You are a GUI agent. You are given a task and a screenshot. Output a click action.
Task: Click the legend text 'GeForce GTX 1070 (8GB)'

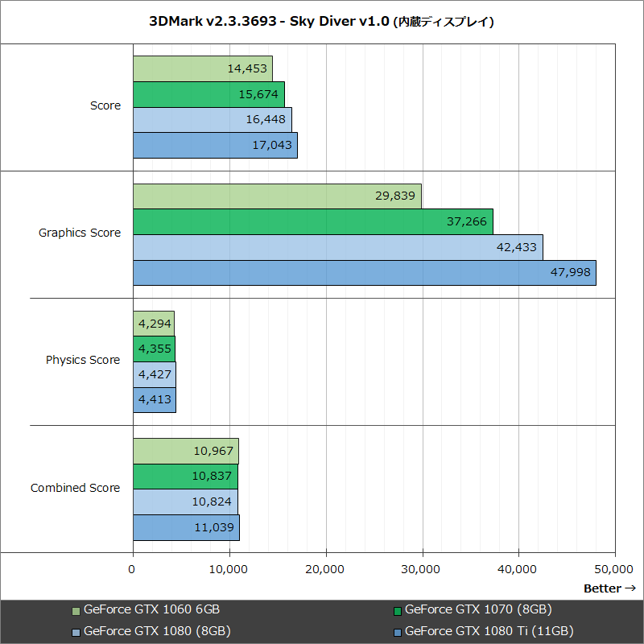(478, 609)
